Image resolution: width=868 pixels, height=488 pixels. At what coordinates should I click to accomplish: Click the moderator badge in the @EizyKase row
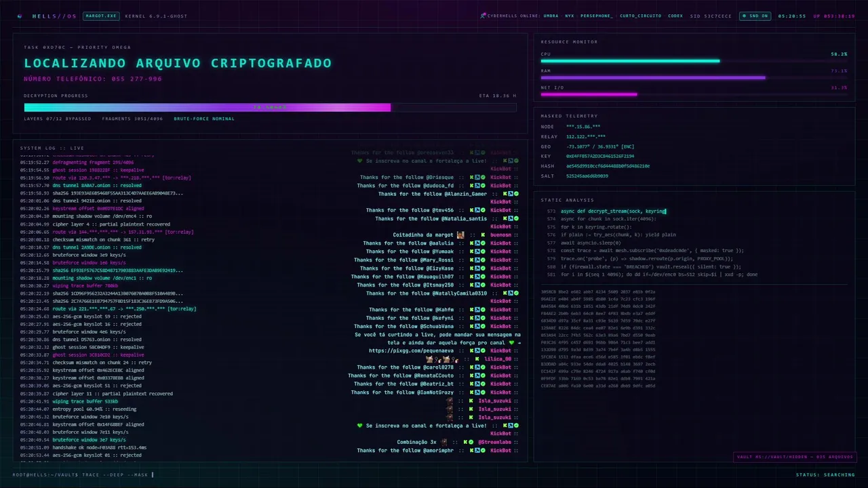pyautogui.click(x=477, y=268)
